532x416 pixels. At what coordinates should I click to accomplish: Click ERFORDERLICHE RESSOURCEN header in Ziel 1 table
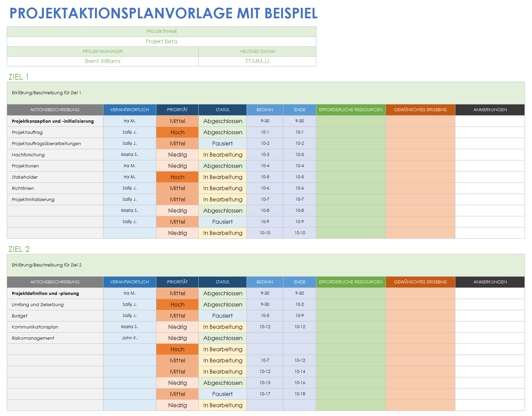pos(351,110)
